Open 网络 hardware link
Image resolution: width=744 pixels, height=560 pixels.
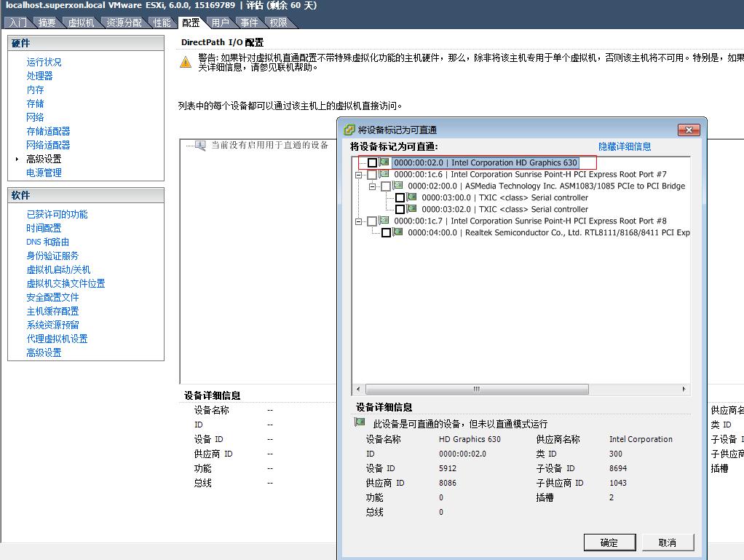pyautogui.click(x=35, y=117)
